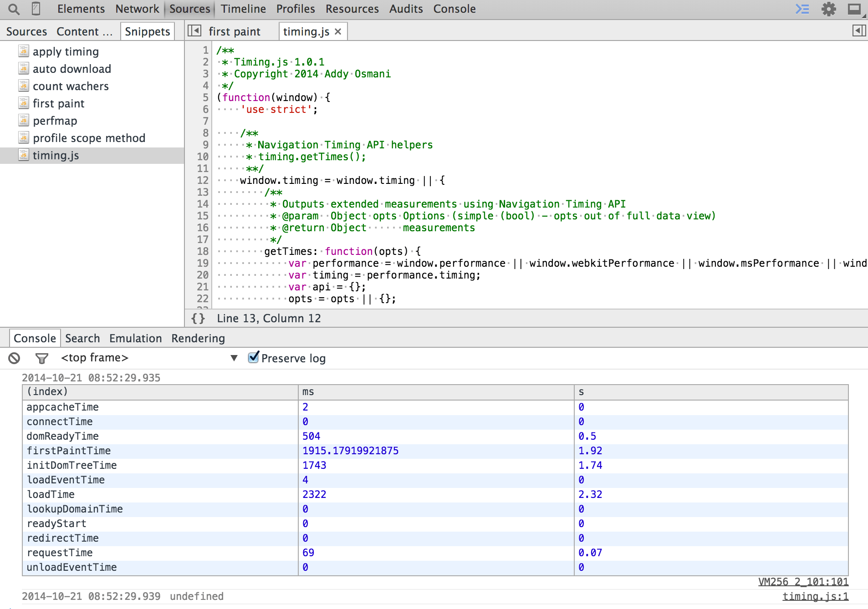Click the console filter funnel icon
Viewport: 868px width, 609px height.
[42, 358]
